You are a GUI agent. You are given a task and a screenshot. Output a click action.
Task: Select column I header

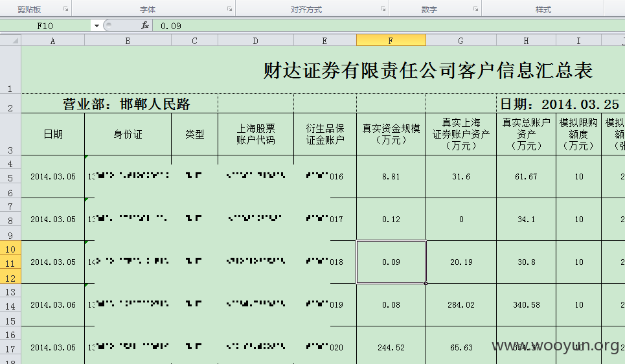point(578,41)
